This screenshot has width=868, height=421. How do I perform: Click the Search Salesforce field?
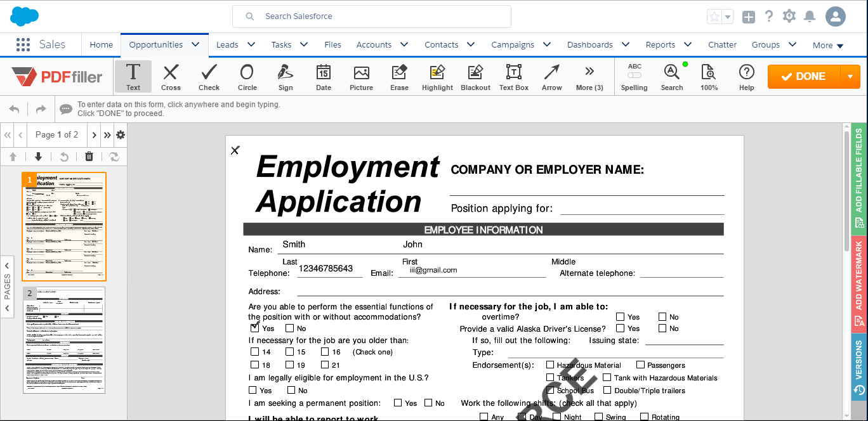(372, 16)
